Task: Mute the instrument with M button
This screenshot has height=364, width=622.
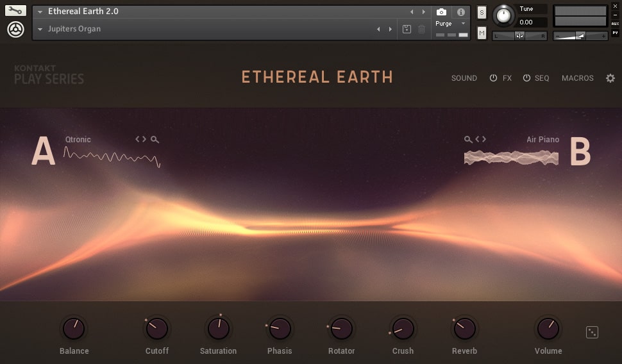Action: point(482,33)
